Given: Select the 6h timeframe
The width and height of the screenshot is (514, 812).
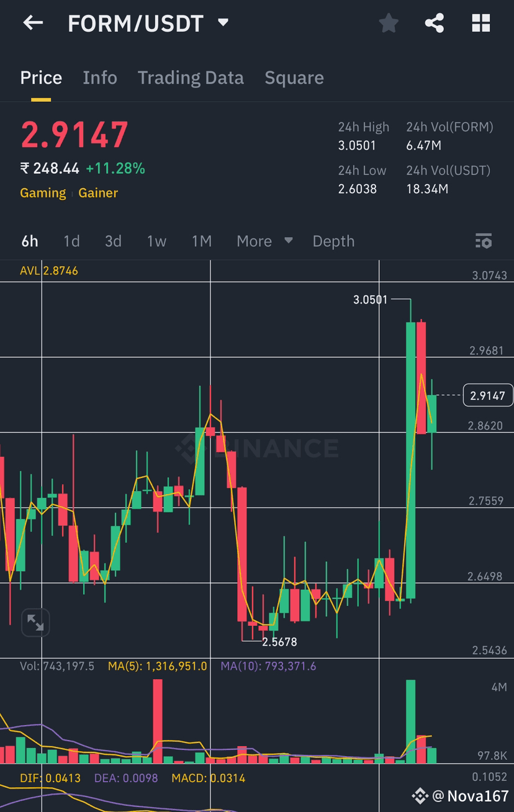Looking at the screenshot, I should point(29,241).
